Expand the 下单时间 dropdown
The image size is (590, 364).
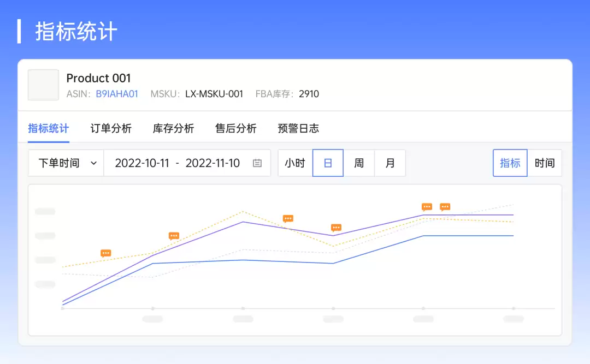click(x=66, y=163)
